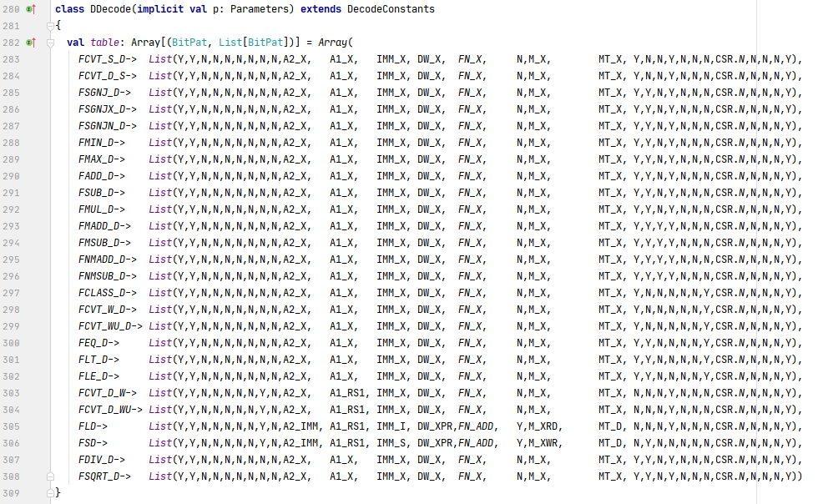This screenshot has height=504, width=818.
Task: Click the implements gutter icon beside class DDecode
Action: coord(30,8)
